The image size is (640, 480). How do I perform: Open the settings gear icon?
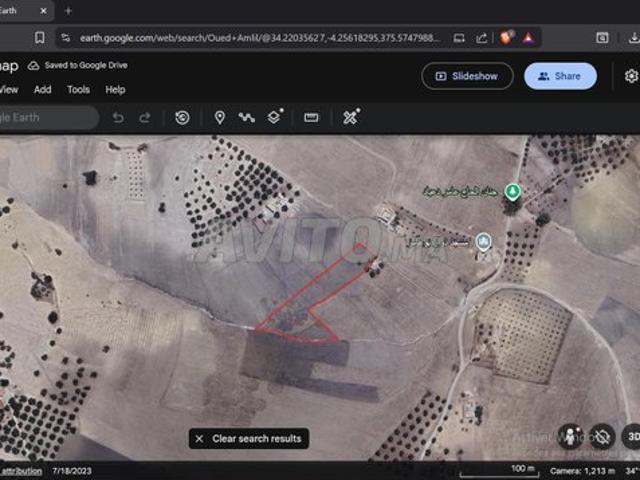click(x=631, y=76)
